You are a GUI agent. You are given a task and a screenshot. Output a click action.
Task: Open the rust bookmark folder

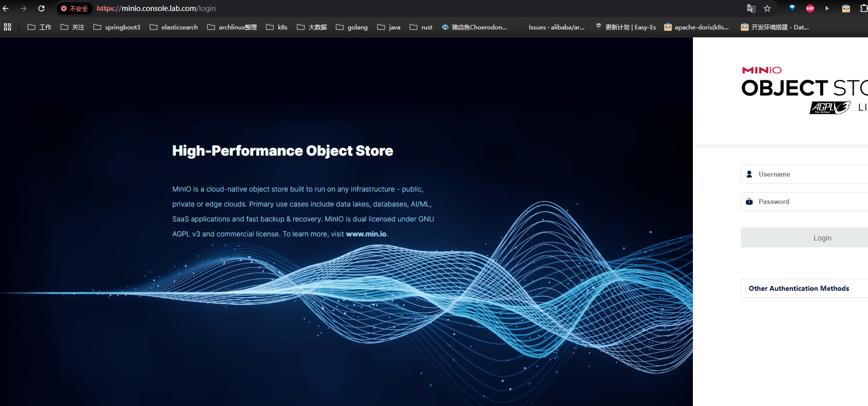click(x=422, y=27)
